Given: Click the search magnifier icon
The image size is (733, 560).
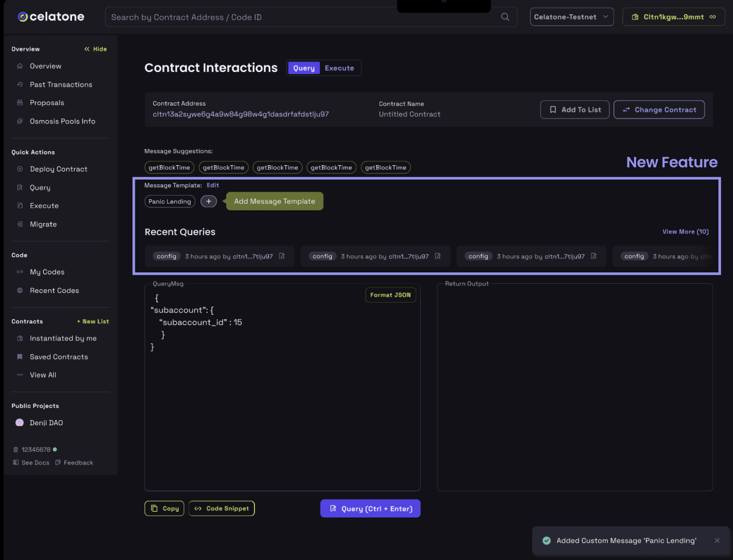Looking at the screenshot, I should click(505, 17).
